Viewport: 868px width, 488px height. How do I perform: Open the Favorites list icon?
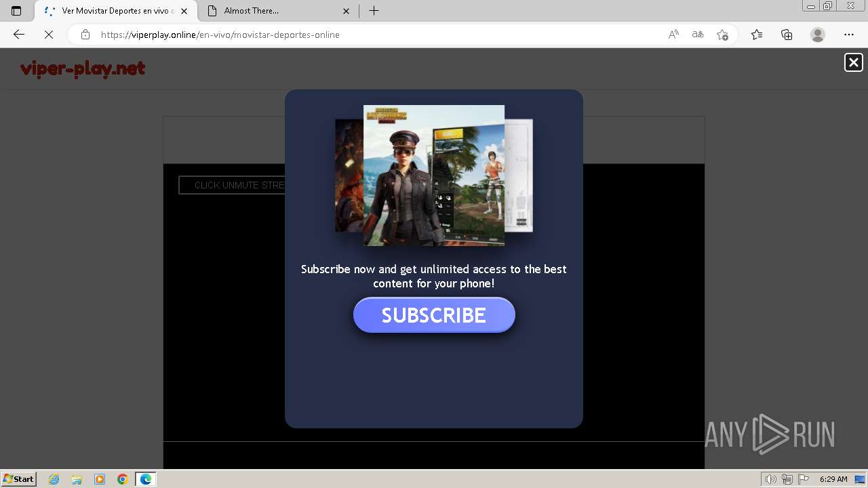click(757, 35)
